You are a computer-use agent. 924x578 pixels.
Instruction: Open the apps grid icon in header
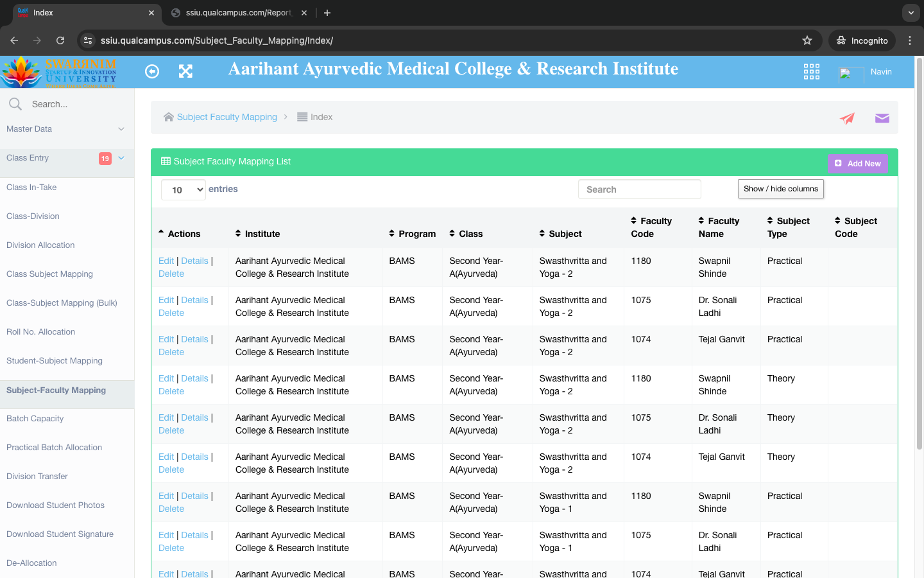[x=812, y=71]
